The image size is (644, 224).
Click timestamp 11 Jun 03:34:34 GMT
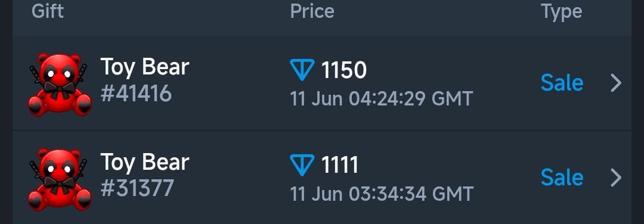382,194
